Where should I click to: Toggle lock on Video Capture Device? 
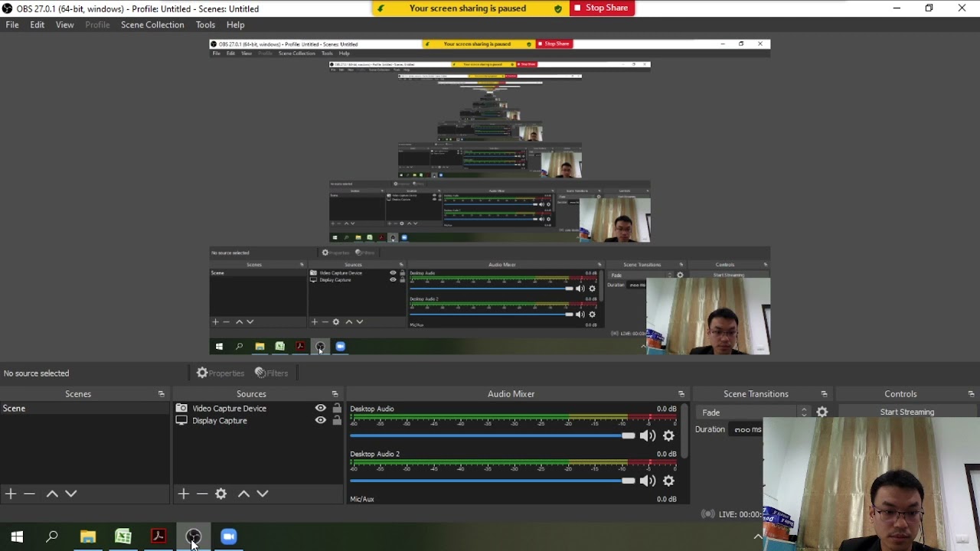pyautogui.click(x=337, y=408)
